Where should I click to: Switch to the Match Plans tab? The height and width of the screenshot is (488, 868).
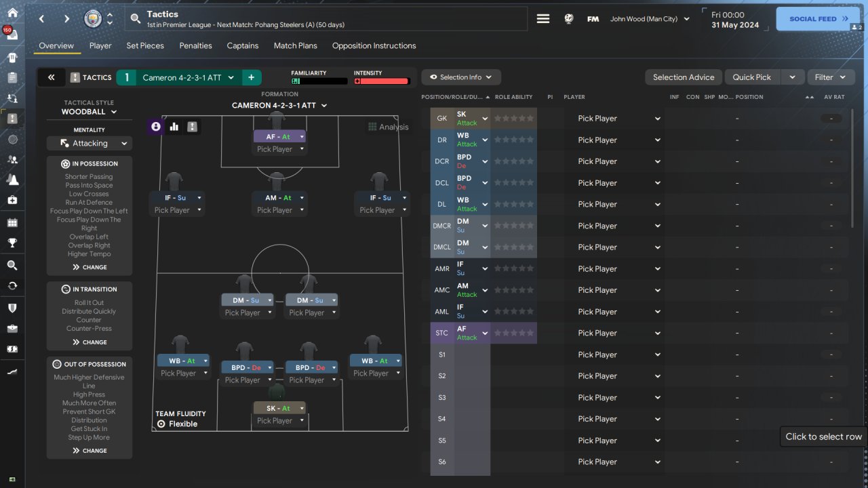(x=296, y=46)
